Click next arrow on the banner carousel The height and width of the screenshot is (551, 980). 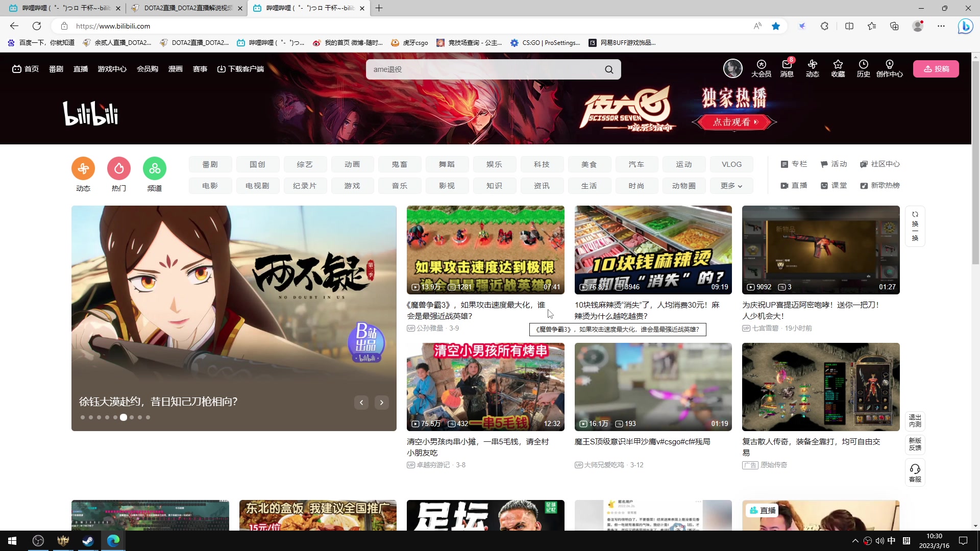point(381,403)
